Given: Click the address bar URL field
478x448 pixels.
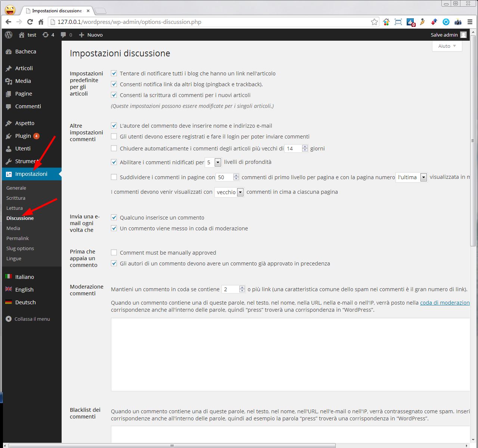Looking at the screenshot, I should click(213, 22).
